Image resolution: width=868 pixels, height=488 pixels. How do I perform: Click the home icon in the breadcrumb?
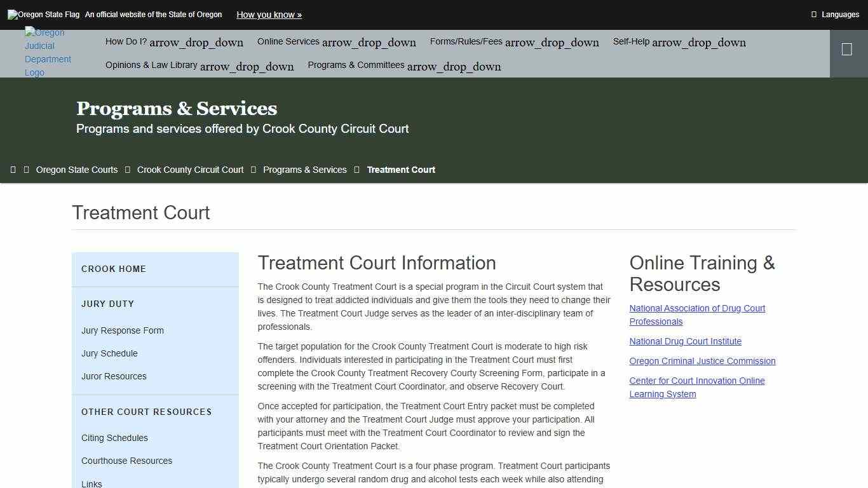pyautogui.click(x=13, y=169)
